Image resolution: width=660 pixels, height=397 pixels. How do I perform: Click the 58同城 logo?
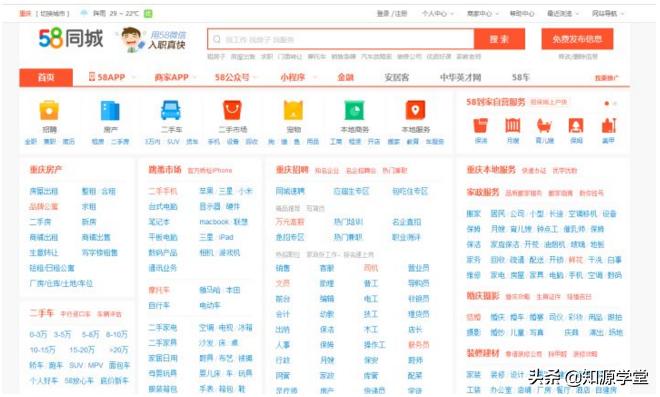pyautogui.click(x=70, y=38)
